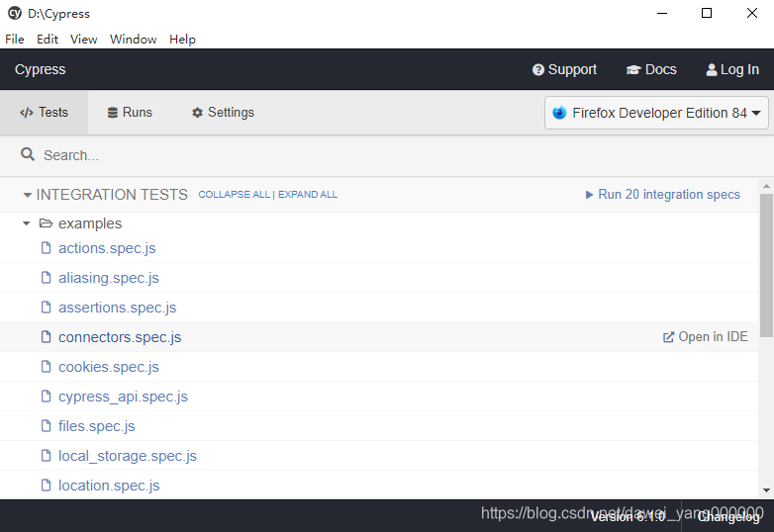
Task: Click the Cypress logo icon in title bar
Action: tap(15, 13)
